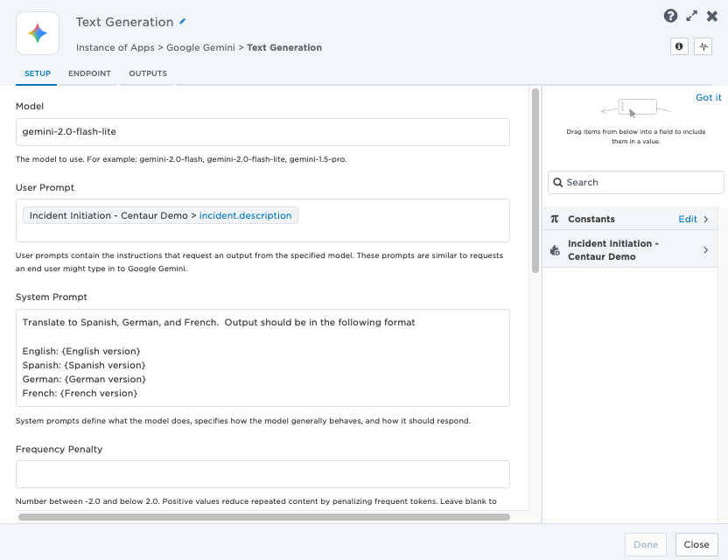Click the vertical scrollbar of setup panel
The height and width of the screenshot is (560, 728).
click(x=535, y=180)
